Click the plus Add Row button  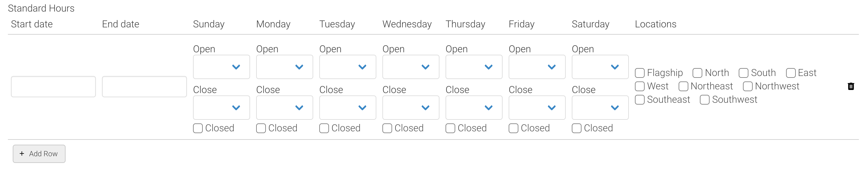39,154
